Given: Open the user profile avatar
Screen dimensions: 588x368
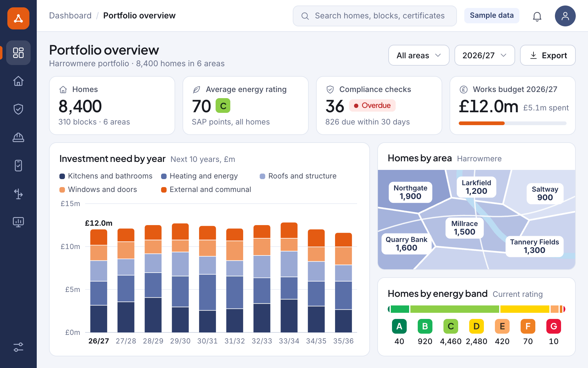Looking at the screenshot, I should [565, 16].
